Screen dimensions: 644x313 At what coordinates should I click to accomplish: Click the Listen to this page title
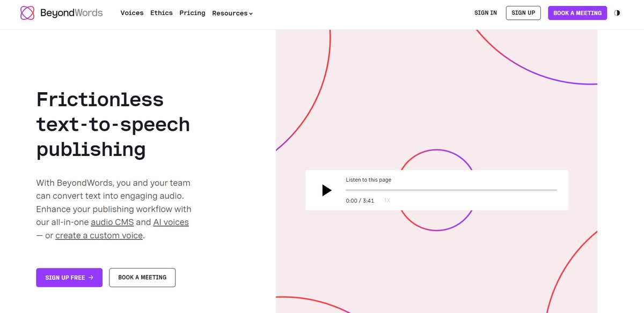coord(369,180)
